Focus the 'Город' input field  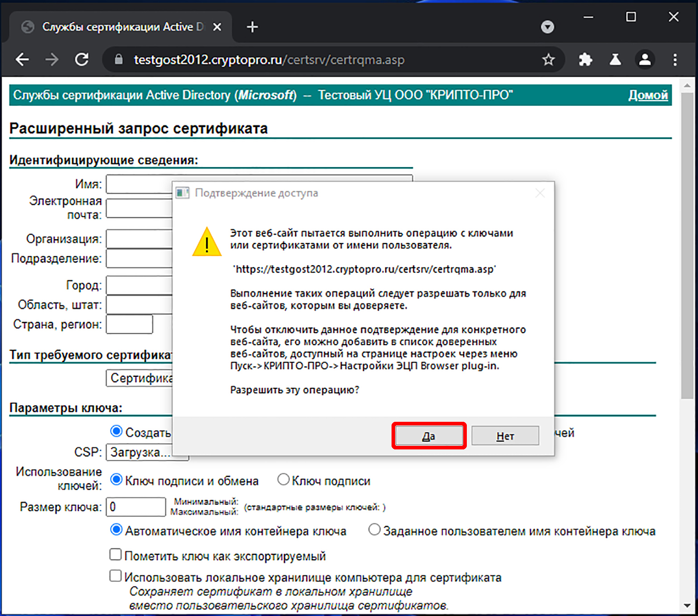point(139,286)
